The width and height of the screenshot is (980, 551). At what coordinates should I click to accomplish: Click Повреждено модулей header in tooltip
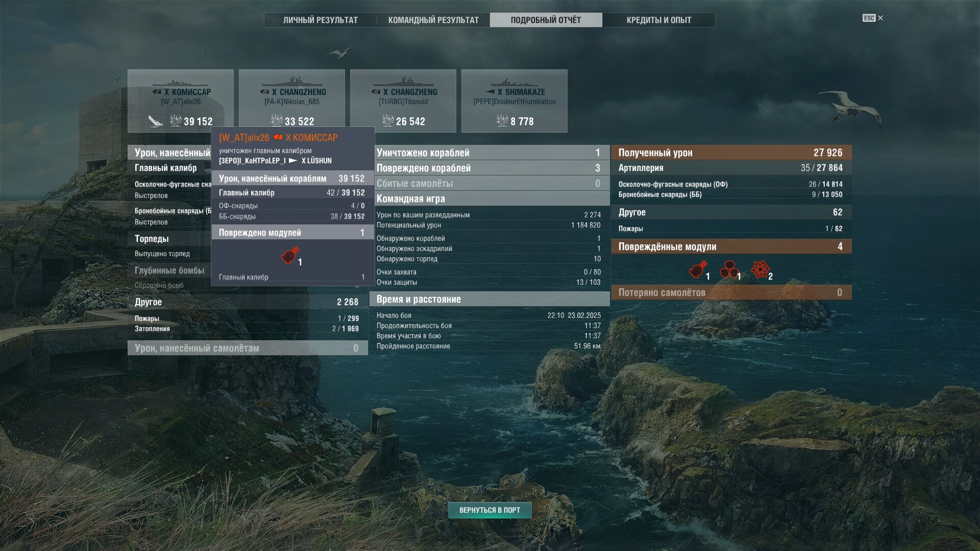pos(292,233)
